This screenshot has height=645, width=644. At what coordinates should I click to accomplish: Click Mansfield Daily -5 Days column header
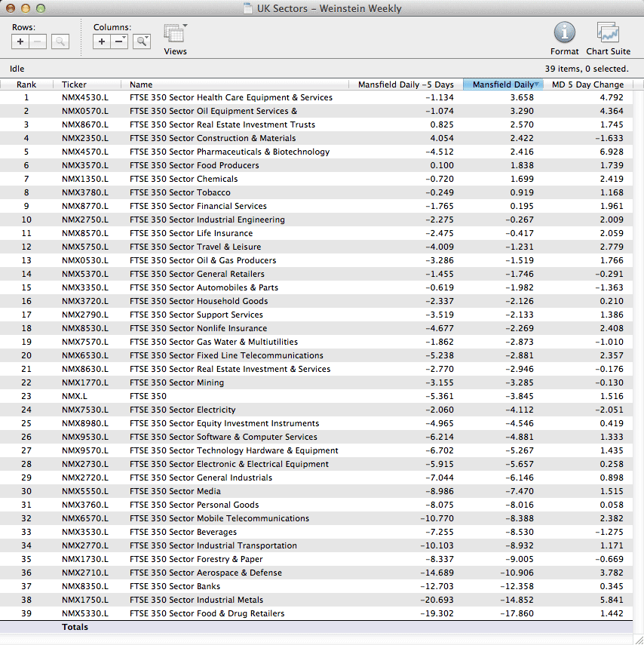(406, 84)
